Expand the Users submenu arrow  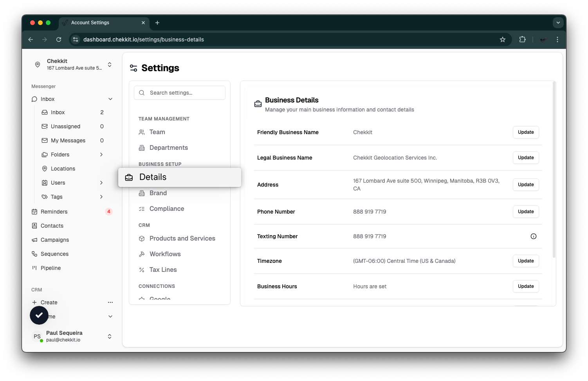101,183
